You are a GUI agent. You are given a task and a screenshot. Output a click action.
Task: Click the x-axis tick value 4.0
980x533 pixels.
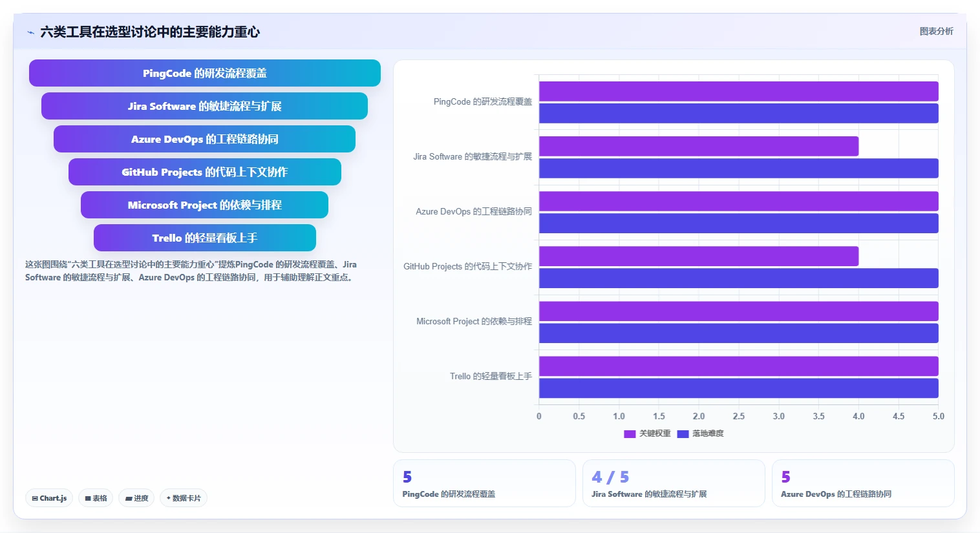(x=858, y=417)
